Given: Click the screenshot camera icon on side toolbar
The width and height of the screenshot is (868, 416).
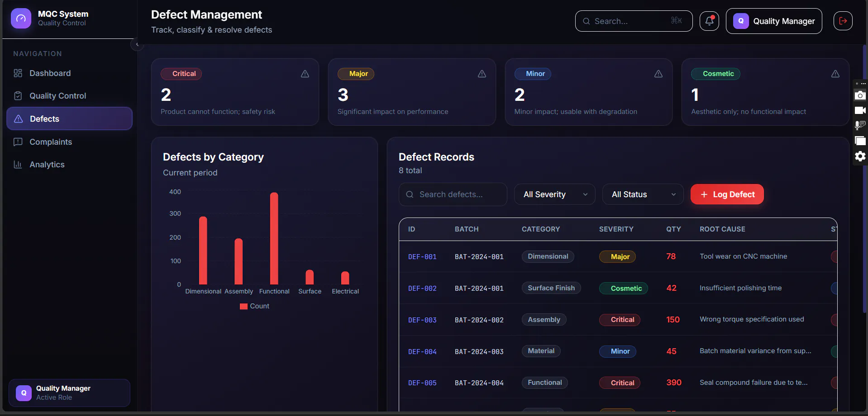Looking at the screenshot, I should [x=860, y=95].
